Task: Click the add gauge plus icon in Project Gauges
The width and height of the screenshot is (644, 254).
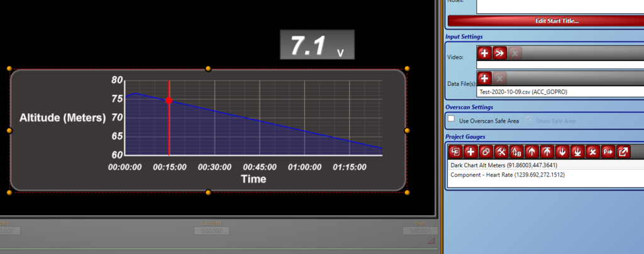Action: pyautogui.click(x=470, y=152)
